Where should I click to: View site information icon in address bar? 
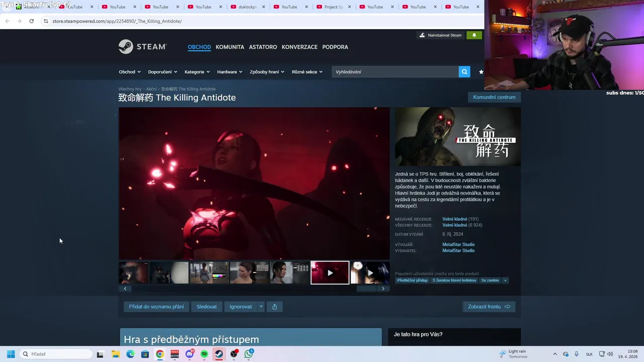46,21
